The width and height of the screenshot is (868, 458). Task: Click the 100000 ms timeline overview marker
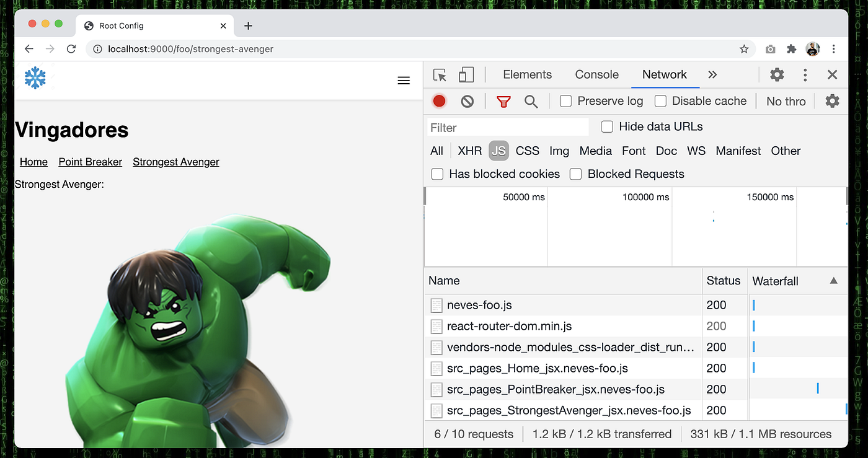[645, 197]
